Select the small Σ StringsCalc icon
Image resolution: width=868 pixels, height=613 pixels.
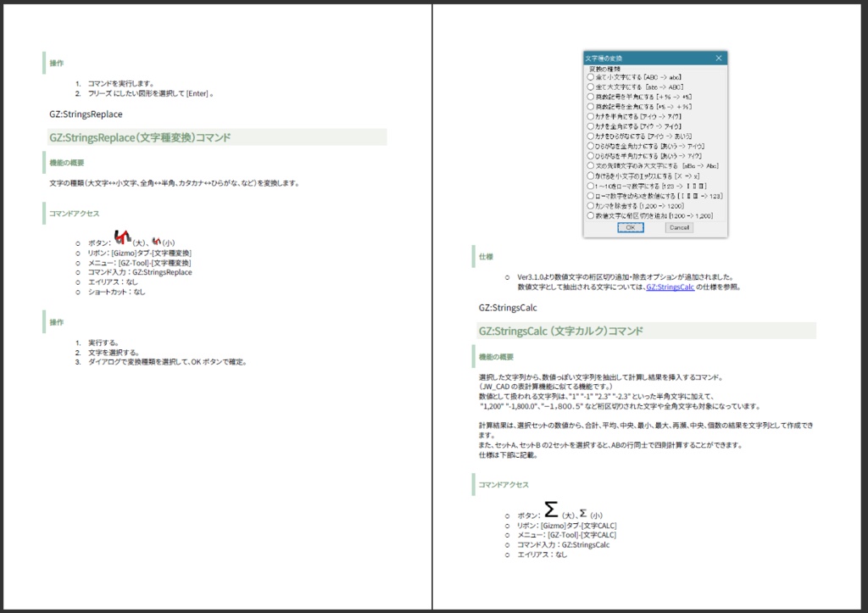pos(583,512)
